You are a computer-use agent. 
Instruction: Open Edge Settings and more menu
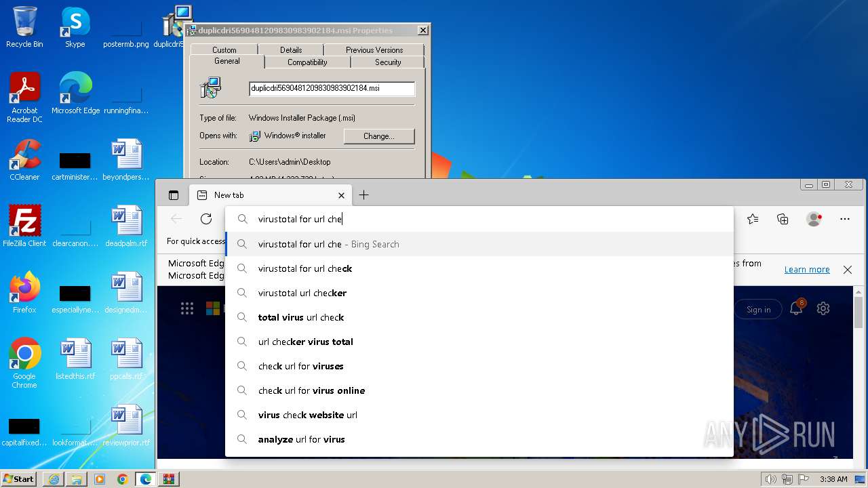click(x=844, y=219)
